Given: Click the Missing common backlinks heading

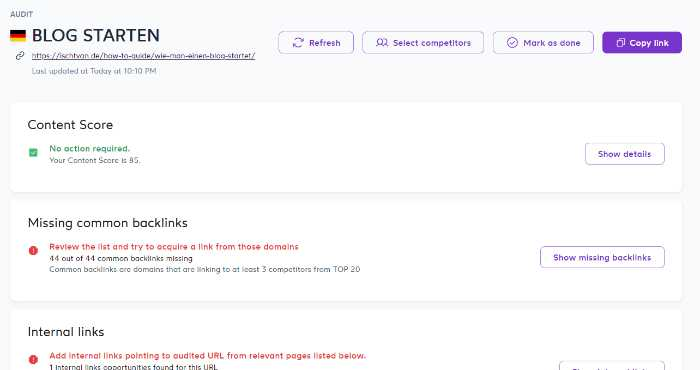Looking at the screenshot, I should click(x=108, y=223).
